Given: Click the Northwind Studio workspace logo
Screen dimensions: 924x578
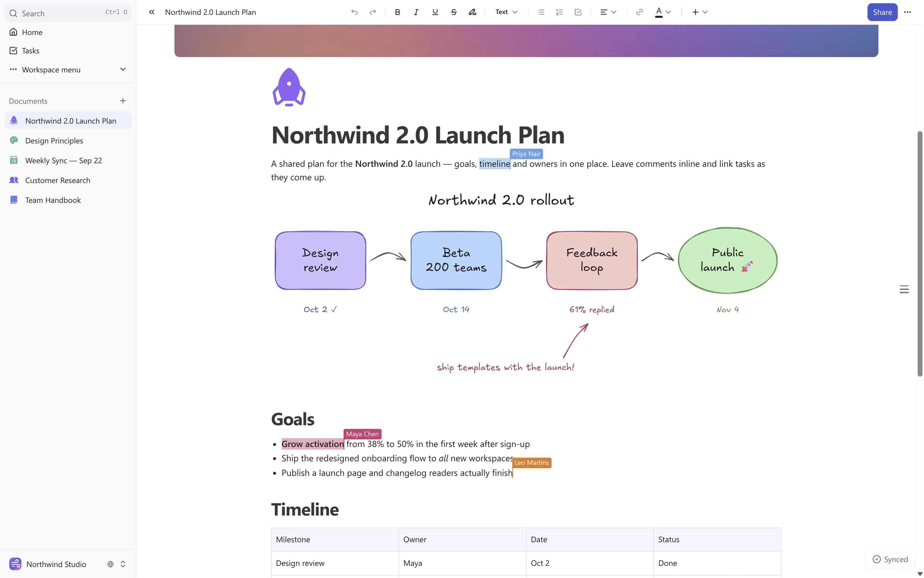Looking at the screenshot, I should pyautogui.click(x=15, y=564).
